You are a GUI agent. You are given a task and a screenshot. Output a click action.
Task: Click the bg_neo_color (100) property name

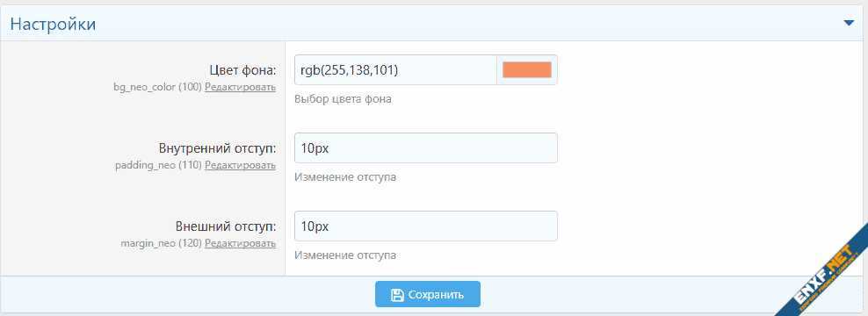tap(157, 88)
